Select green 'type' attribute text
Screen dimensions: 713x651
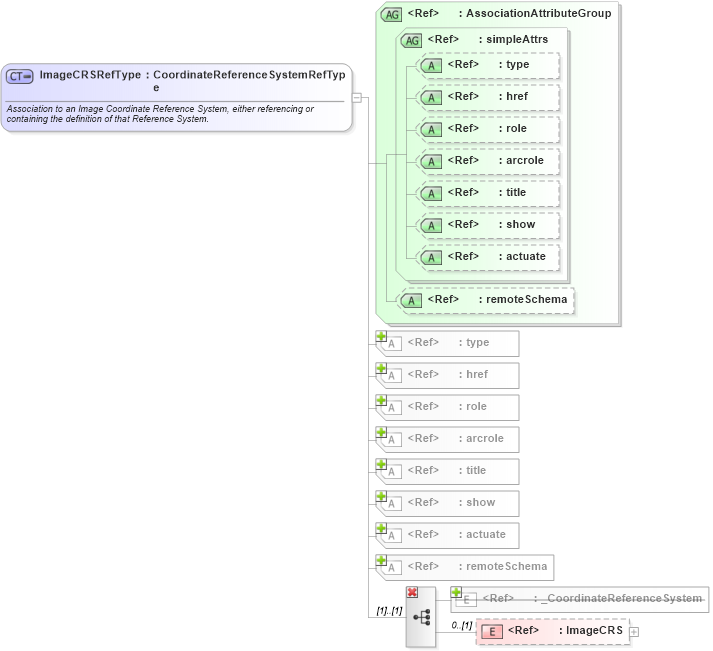(x=517, y=65)
